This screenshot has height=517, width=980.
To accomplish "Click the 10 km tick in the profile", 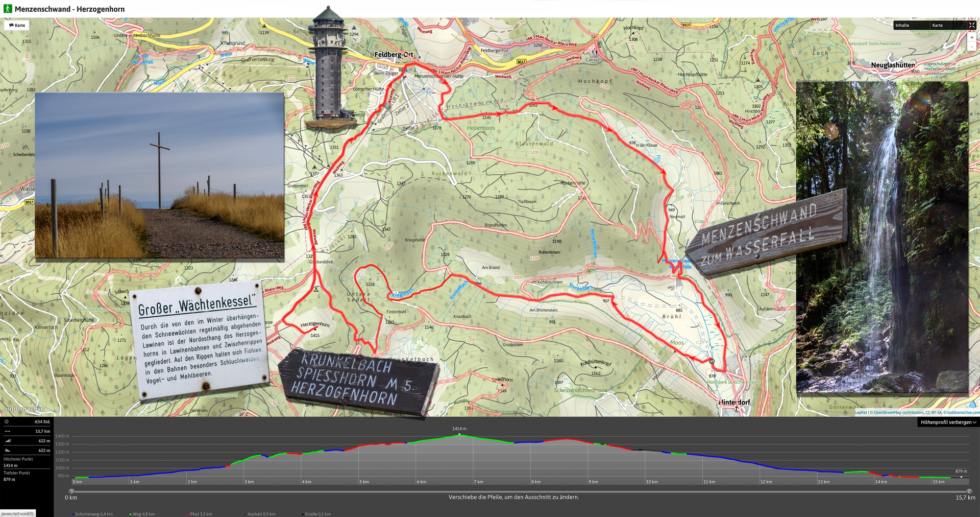I will coord(652,482).
